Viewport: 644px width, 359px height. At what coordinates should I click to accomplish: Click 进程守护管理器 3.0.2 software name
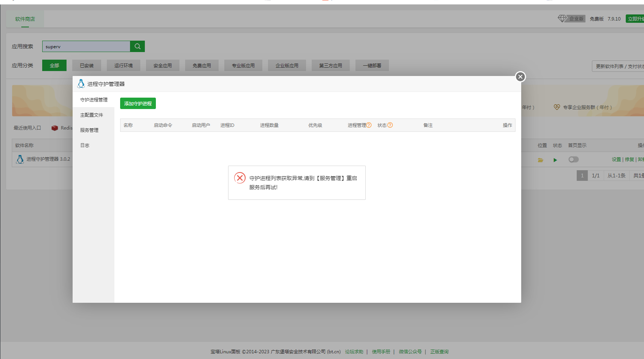(x=48, y=159)
